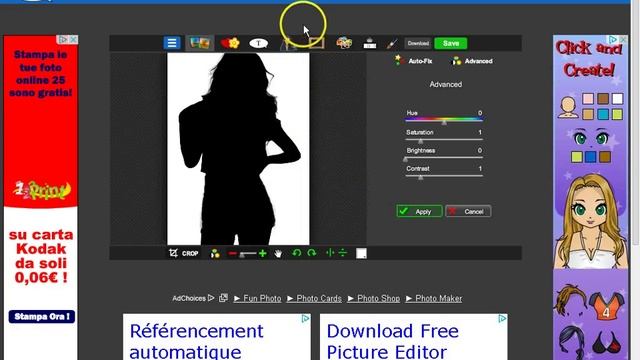Open the heart and flower stickers tool

230,43
